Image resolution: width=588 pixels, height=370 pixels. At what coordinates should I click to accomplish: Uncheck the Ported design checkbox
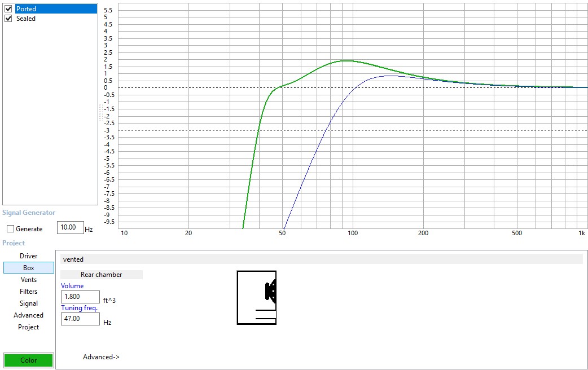point(8,9)
